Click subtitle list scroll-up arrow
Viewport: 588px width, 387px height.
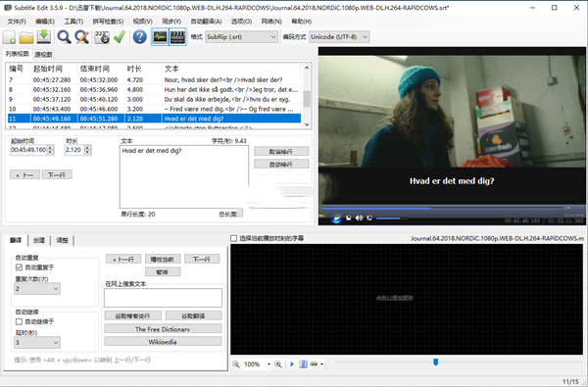click(x=307, y=68)
